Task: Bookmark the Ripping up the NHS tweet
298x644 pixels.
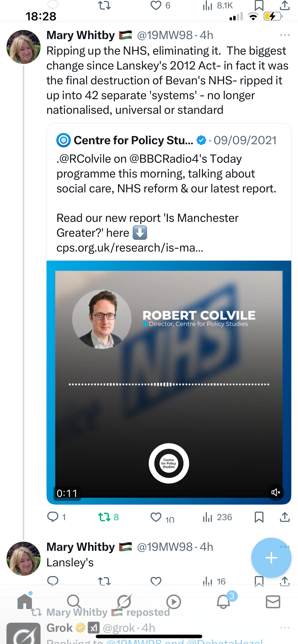Action: (259, 517)
